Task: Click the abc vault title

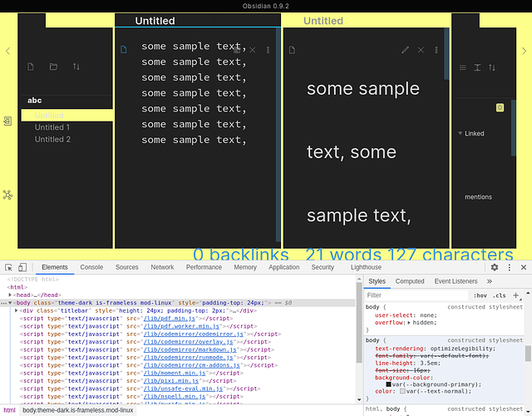Action: point(34,101)
